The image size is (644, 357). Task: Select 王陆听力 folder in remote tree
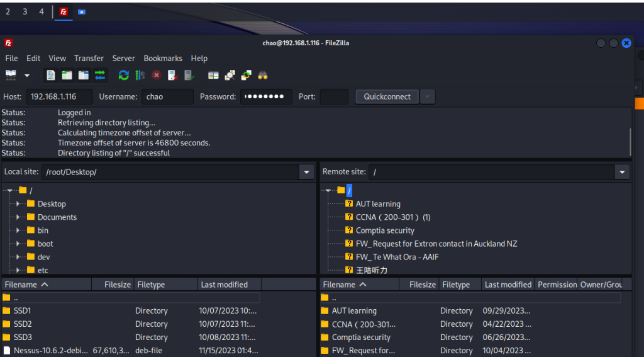(371, 270)
